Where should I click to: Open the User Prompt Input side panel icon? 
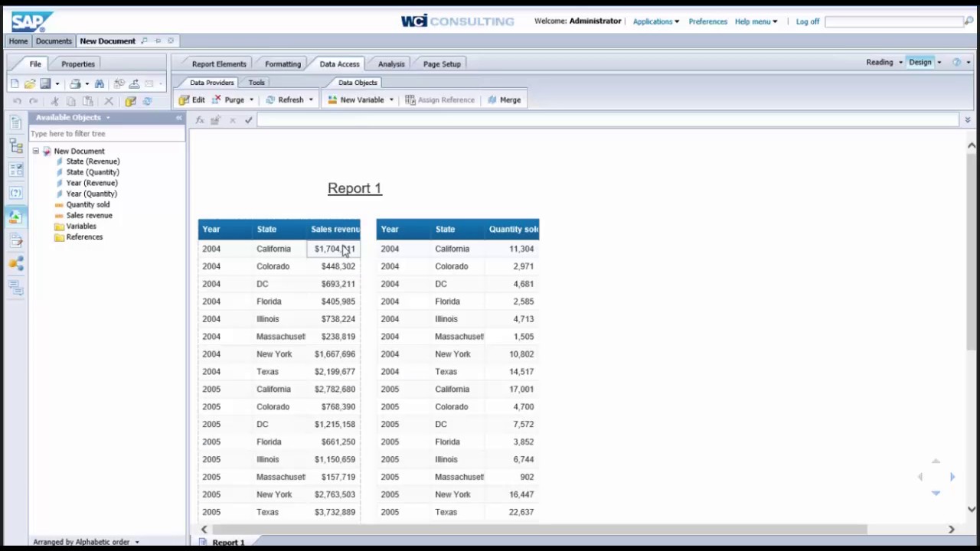click(x=16, y=193)
